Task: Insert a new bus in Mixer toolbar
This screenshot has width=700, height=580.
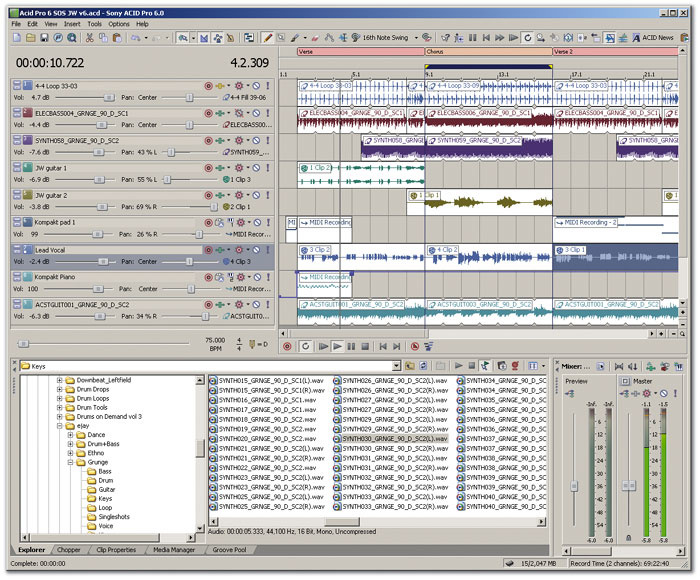Action: tap(650, 367)
